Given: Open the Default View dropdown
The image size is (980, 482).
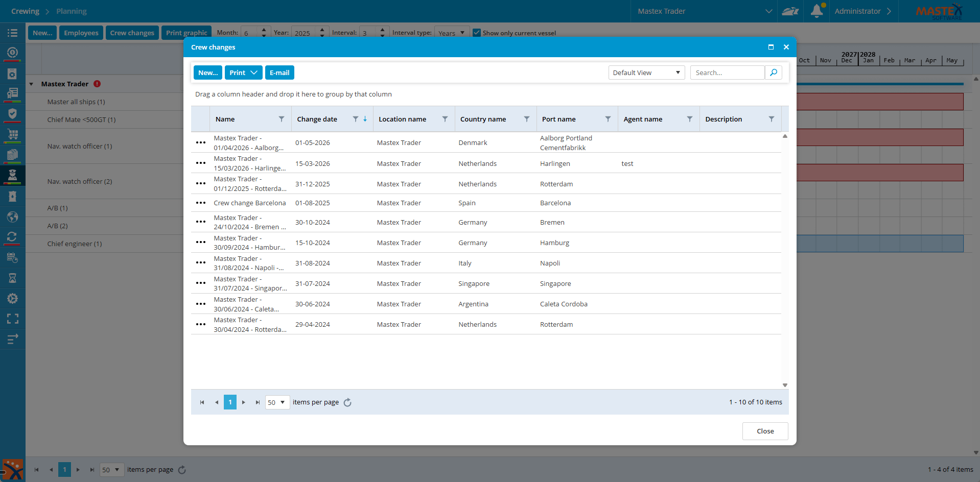Looking at the screenshot, I should (x=646, y=73).
